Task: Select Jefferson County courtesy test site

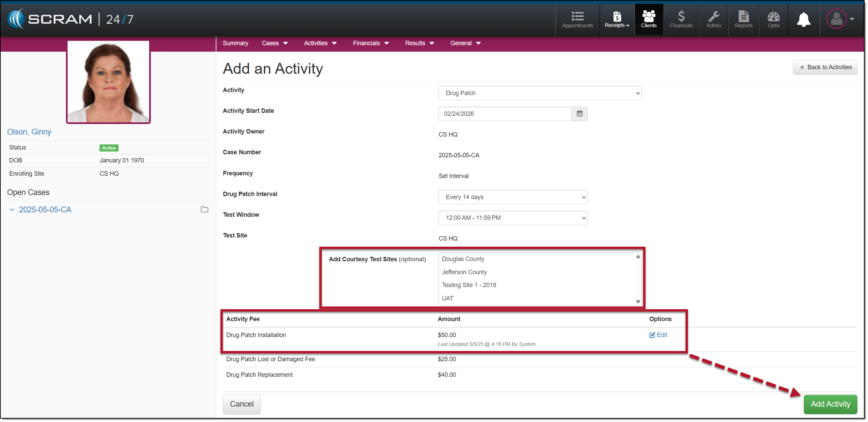Action: click(464, 272)
